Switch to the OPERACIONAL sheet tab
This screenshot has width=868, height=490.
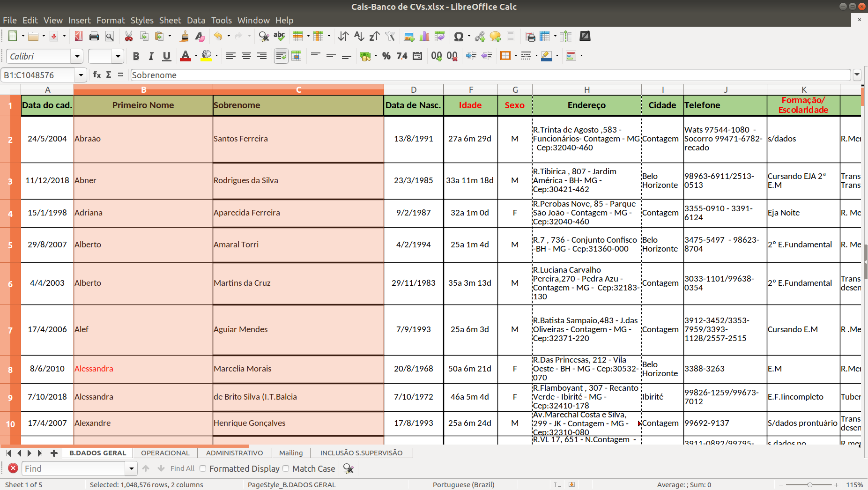165,453
